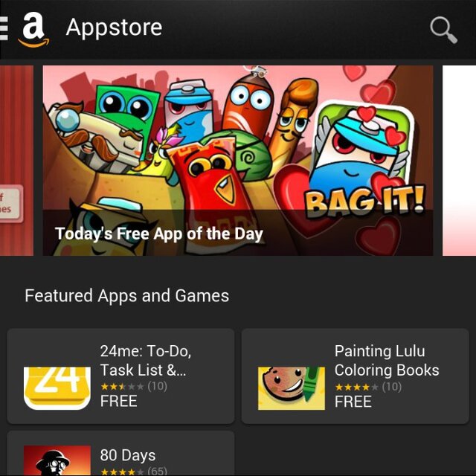Screen dimensions: 476x476
Task: Select the next white banner on right
Action: [x=460, y=161]
